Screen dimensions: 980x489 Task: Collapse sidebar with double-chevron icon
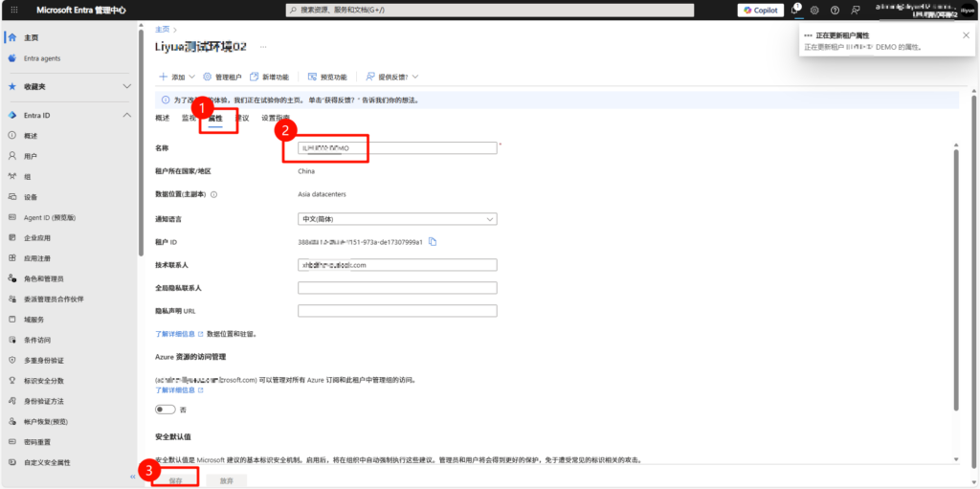coord(133,477)
